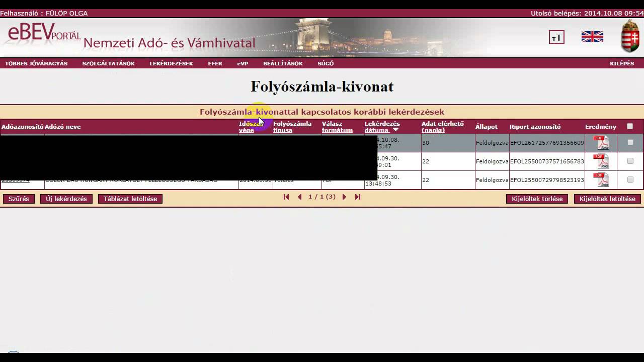The image size is (644, 362).
Task: Sort by Adózó neve column header
Action: pyautogui.click(x=62, y=127)
